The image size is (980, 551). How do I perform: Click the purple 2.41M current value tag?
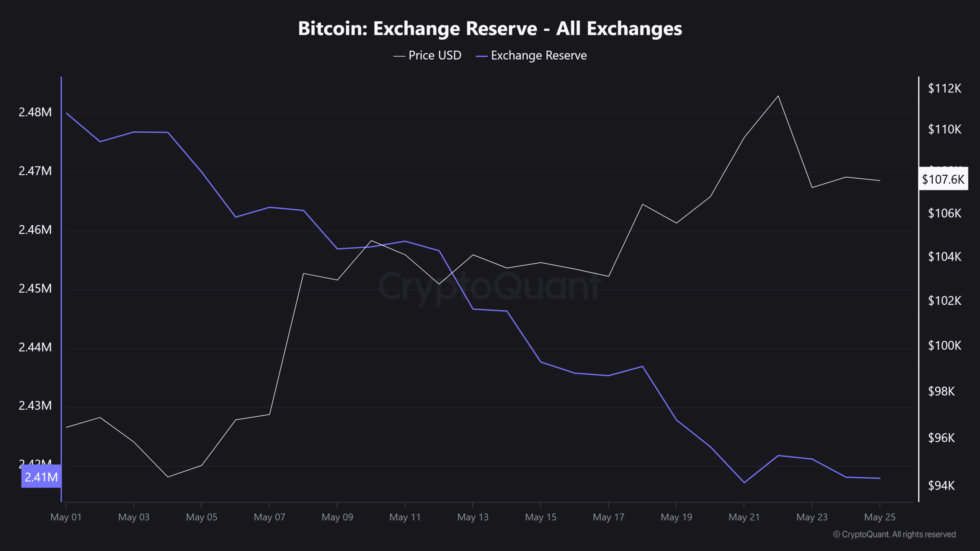click(41, 477)
